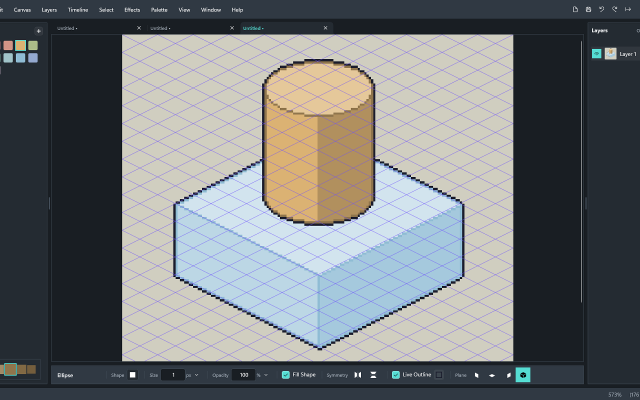Open the Palette menu
This screenshot has height=400, width=640.
[159, 10]
